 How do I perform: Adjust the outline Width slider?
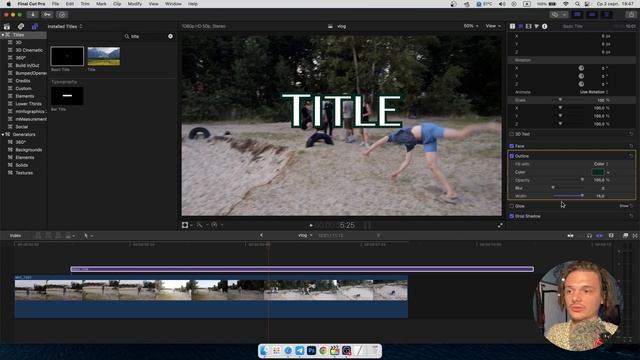[x=568, y=196]
